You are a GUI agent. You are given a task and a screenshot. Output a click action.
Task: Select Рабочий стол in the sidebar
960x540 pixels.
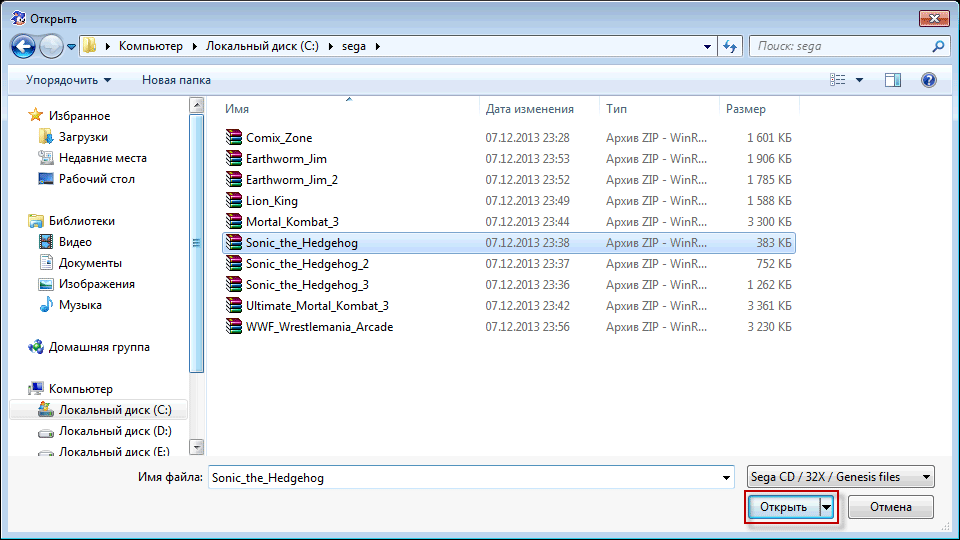click(x=96, y=179)
